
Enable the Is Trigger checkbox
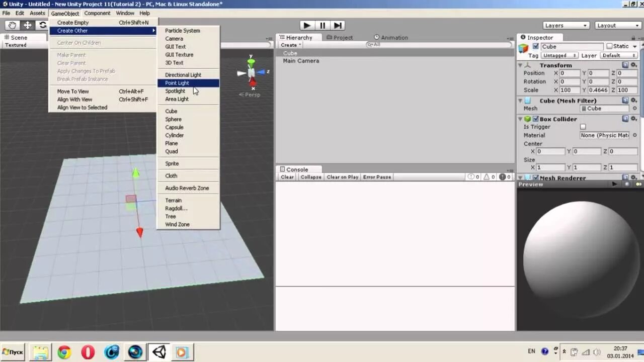pos(583,127)
